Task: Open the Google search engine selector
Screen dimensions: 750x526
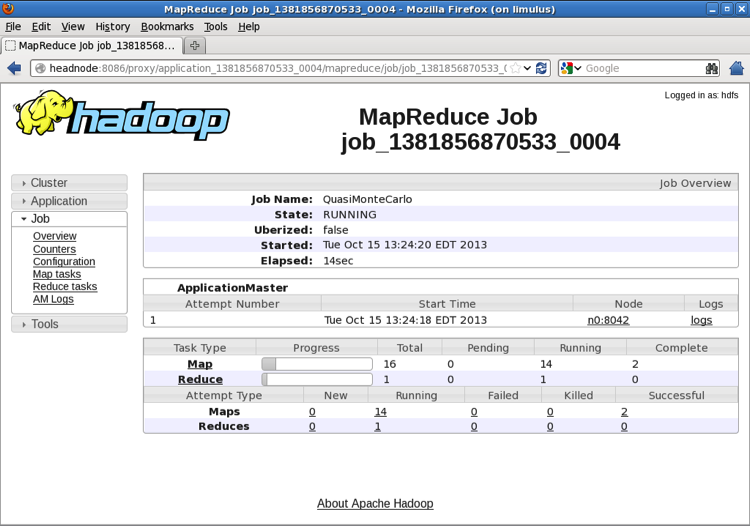Action: [571, 68]
